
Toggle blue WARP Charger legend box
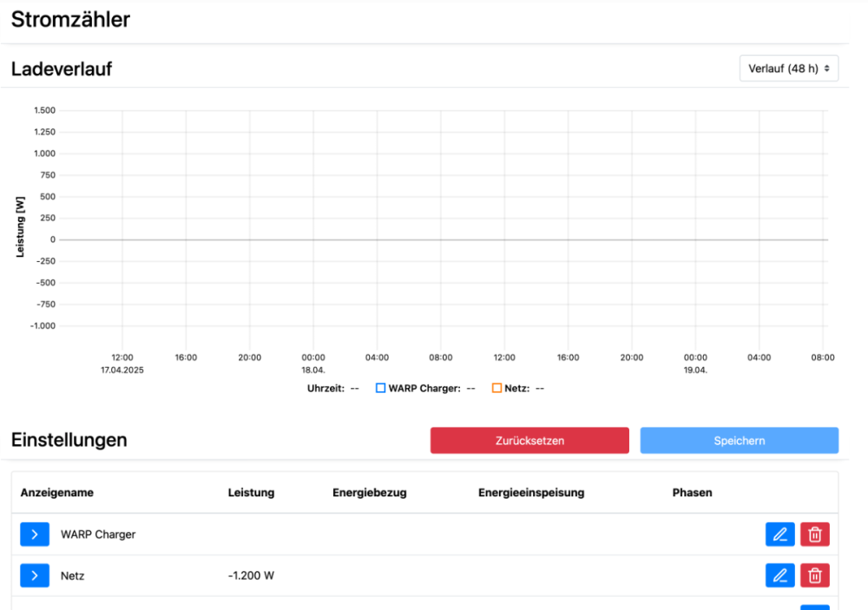tap(380, 388)
